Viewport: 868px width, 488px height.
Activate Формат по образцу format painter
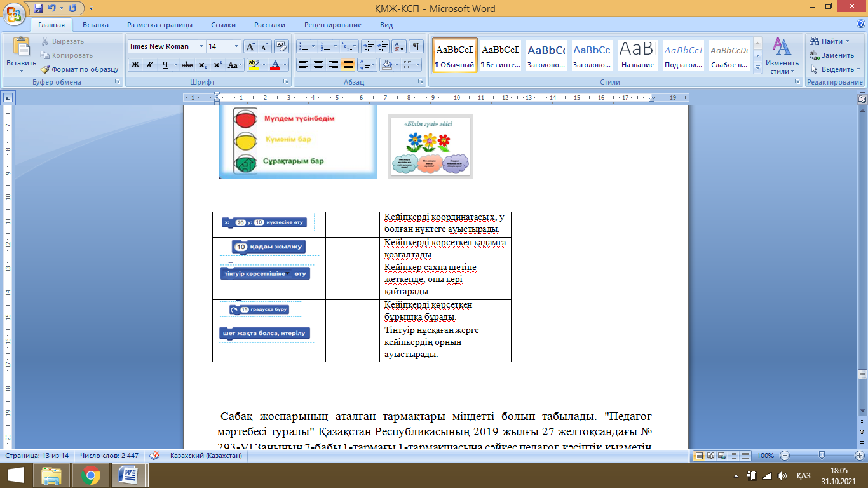[79, 69]
